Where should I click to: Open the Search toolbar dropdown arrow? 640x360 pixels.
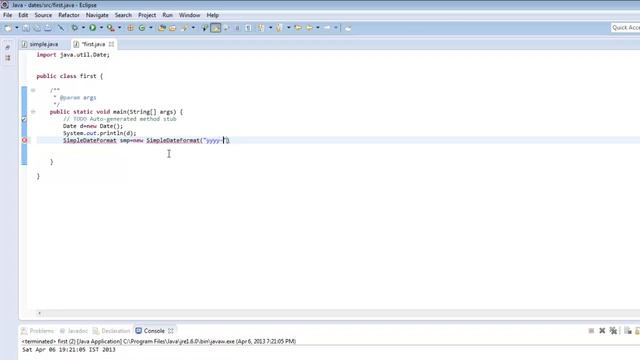193,28
